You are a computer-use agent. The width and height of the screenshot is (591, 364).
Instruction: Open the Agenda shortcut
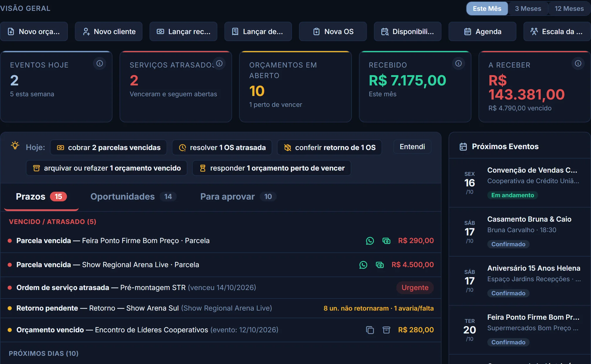pos(482,31)
